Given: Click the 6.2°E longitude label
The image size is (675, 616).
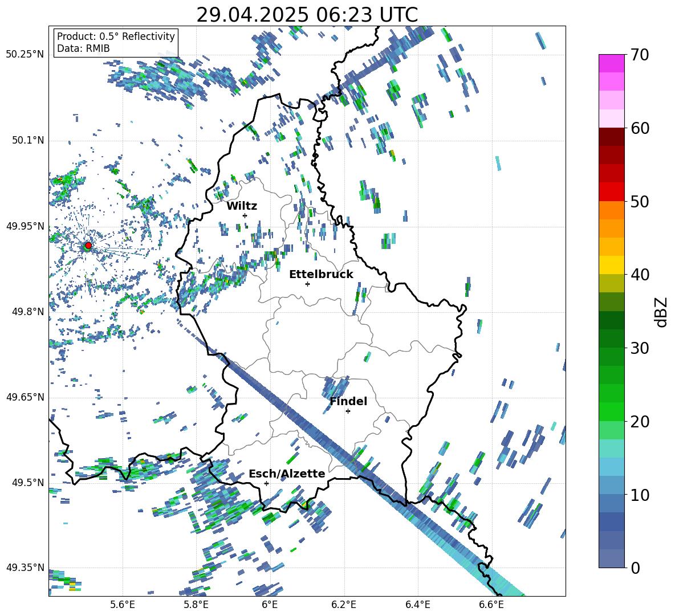Looking at the screenshot, I should [344, 605].
